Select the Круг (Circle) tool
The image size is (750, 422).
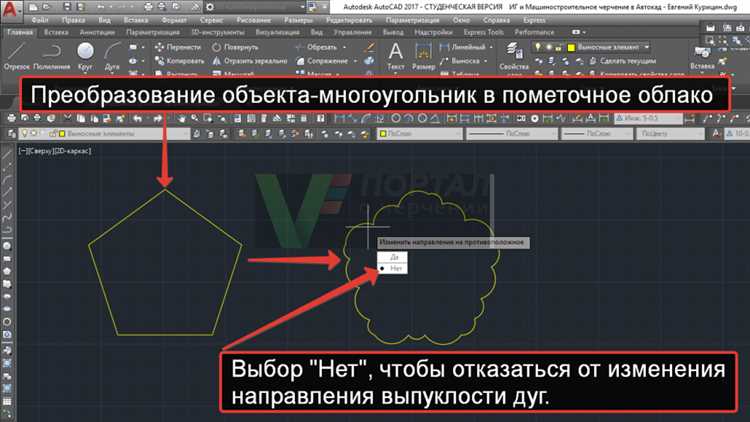tap(85, 56)
